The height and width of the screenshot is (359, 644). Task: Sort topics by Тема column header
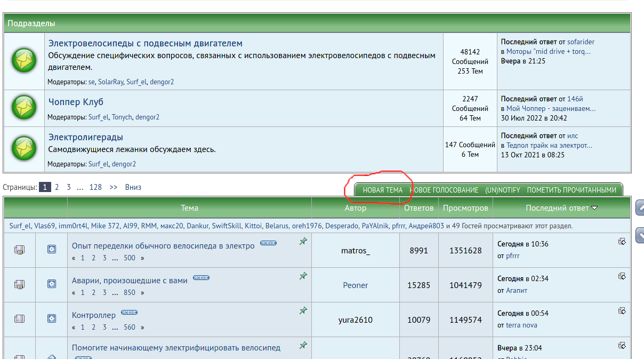click(189, 208)
